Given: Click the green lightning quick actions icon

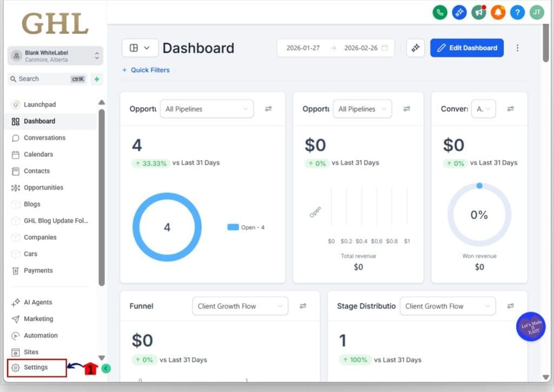Looking at the screenshot, I should pos(97,79).
